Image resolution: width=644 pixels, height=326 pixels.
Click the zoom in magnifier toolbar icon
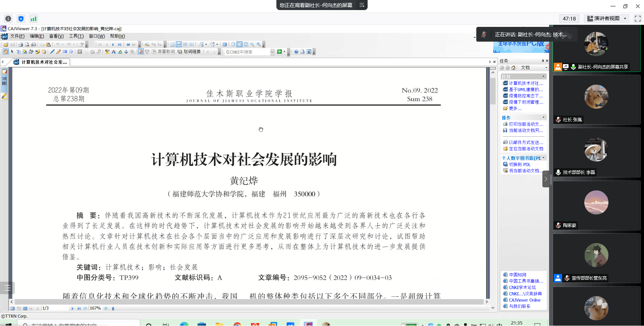click(259, 44)
